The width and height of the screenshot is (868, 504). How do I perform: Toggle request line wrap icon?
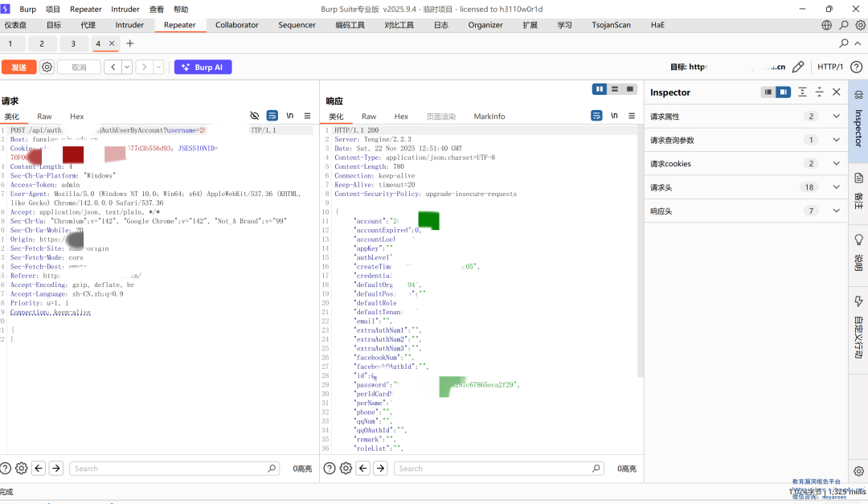point(272,116)
